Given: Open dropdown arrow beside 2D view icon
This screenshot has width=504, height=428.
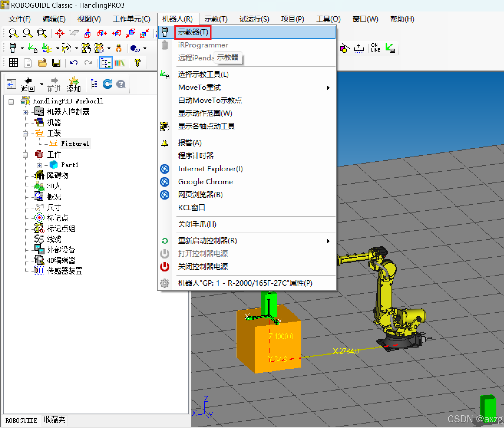Looking at the screenshot, I should [x=145, y=48].
